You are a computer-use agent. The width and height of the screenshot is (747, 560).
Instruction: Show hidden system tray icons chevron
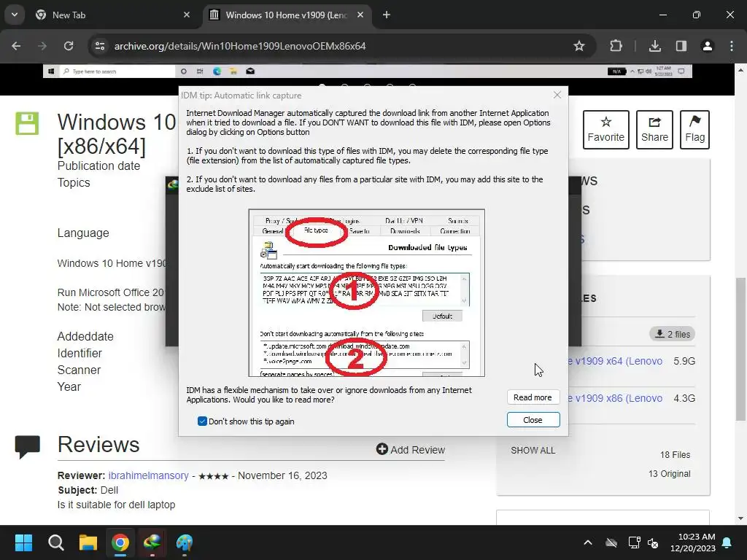click(588, 542)
